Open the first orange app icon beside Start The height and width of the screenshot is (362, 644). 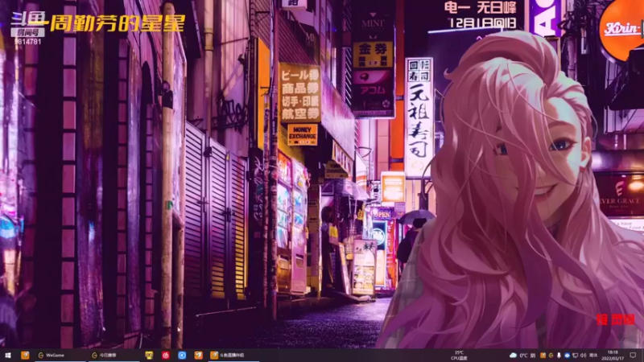coord(25,355)
